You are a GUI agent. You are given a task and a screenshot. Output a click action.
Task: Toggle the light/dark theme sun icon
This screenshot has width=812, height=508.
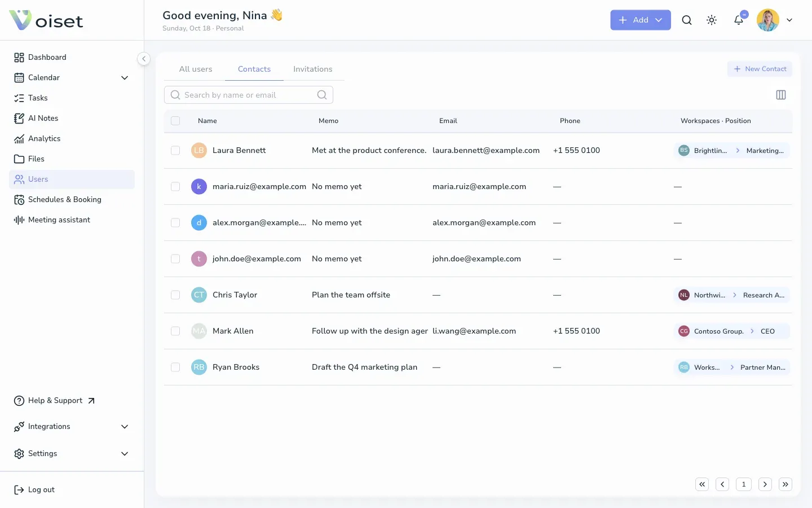tap(712, 20)
